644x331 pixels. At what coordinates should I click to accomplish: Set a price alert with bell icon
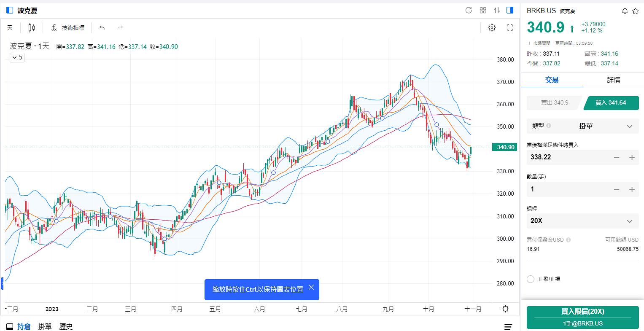point(625,11)
